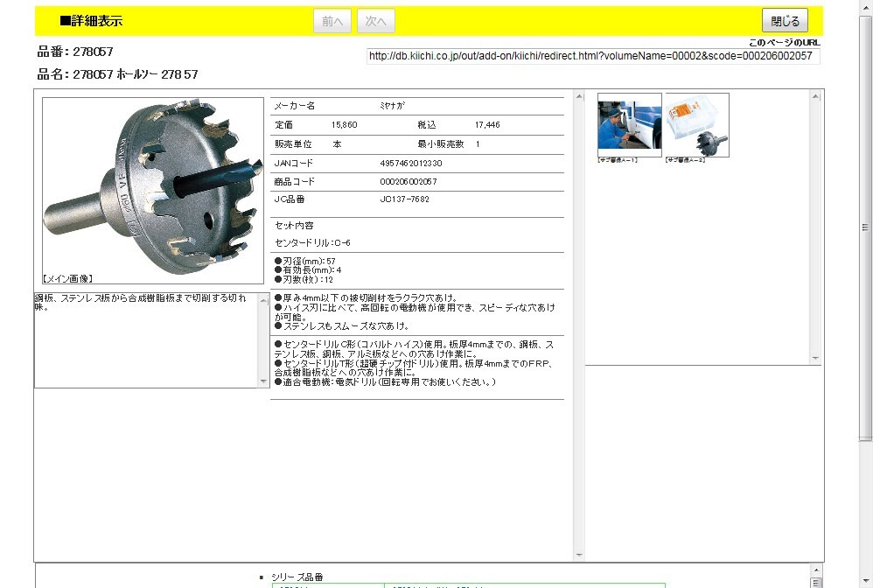Click the detail panel scroll-up arrow
This screenshot has width=873, height=588.
tap(579, 96)
